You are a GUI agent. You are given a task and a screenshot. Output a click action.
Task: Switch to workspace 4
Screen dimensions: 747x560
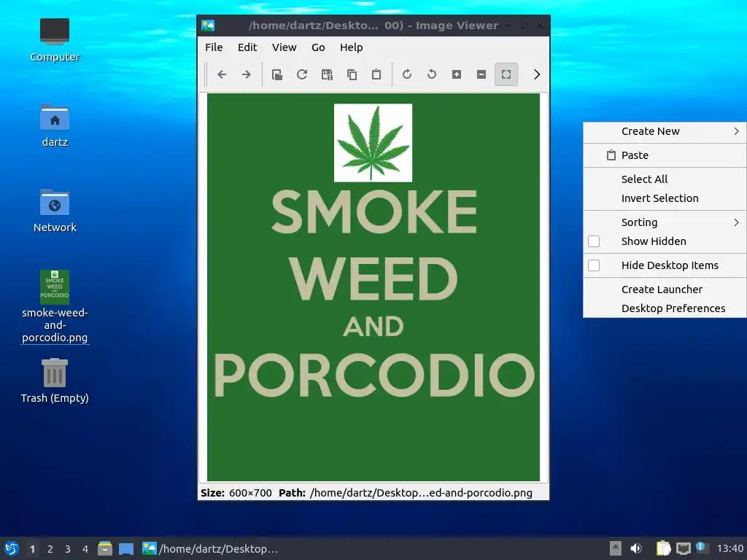pyautogui.click(x=85, y=549)
